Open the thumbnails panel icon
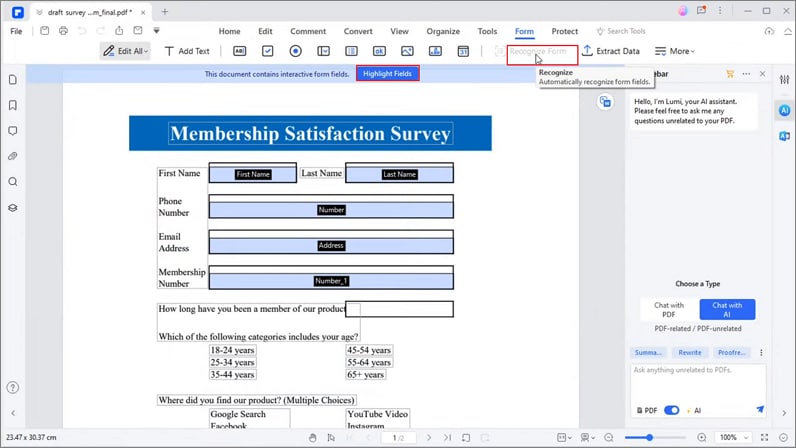 [x=13, y=80]
